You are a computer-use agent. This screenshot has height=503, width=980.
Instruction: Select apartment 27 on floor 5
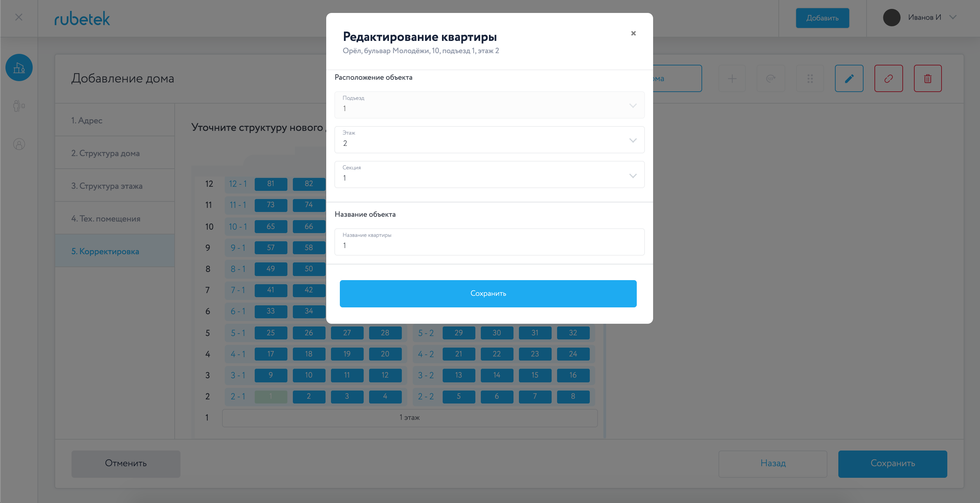click(x=347, y=333)
